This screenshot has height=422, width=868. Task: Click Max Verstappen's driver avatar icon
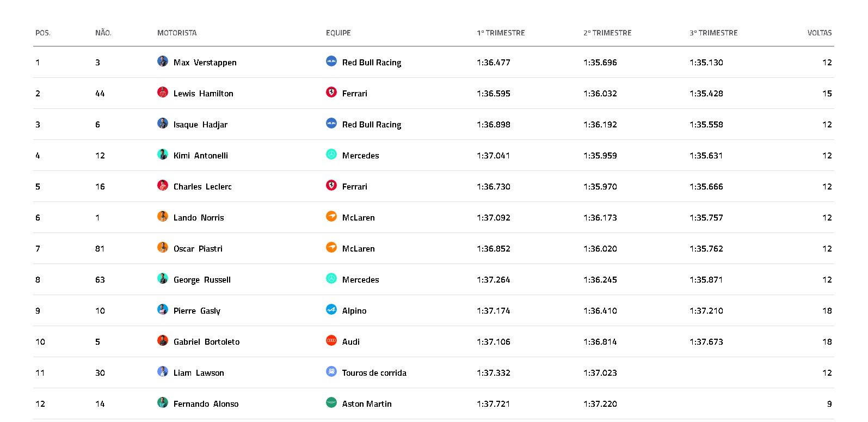click(163, 61)
